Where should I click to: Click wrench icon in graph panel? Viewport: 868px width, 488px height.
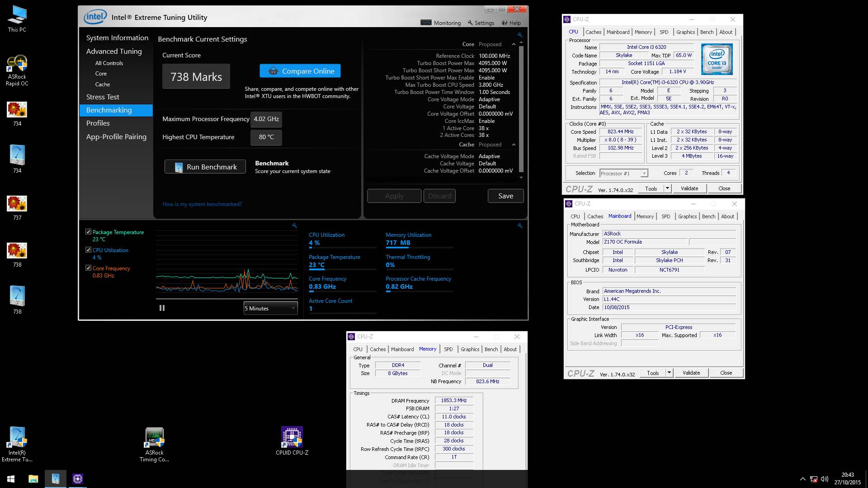[294, 225]
